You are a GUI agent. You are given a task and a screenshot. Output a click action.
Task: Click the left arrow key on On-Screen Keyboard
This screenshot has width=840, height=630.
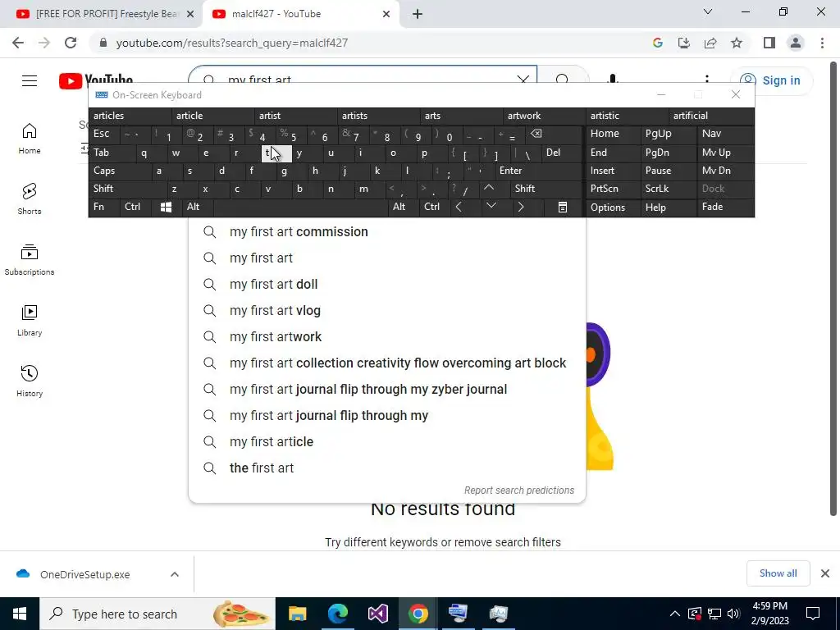click(459, 207)
